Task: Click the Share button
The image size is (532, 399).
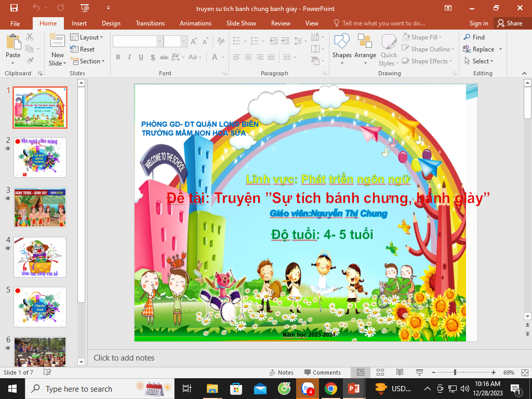Action: (509, 23)
